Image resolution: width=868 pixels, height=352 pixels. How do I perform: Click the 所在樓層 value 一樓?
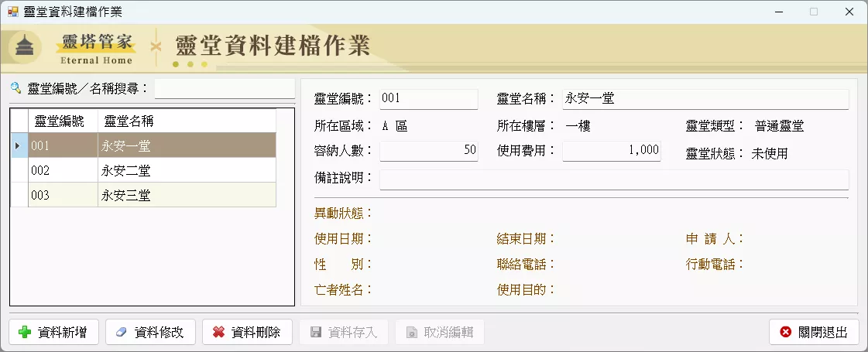(578, 126)
